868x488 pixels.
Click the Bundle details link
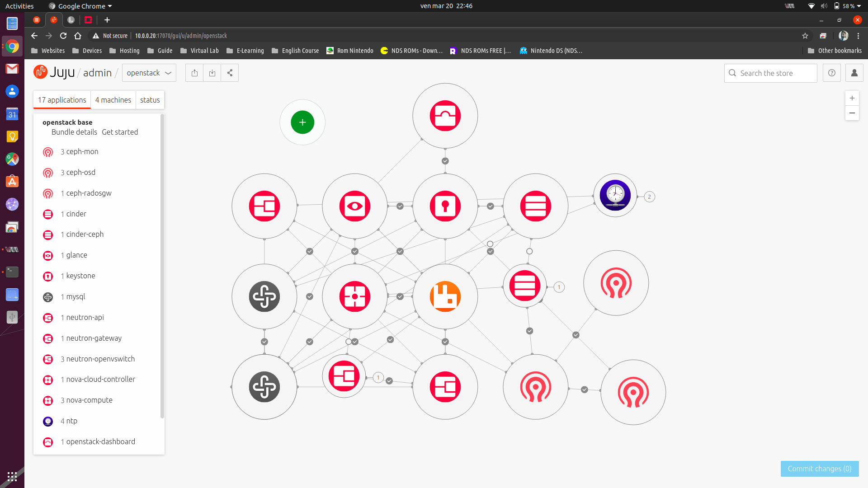(x=74, y=132)
